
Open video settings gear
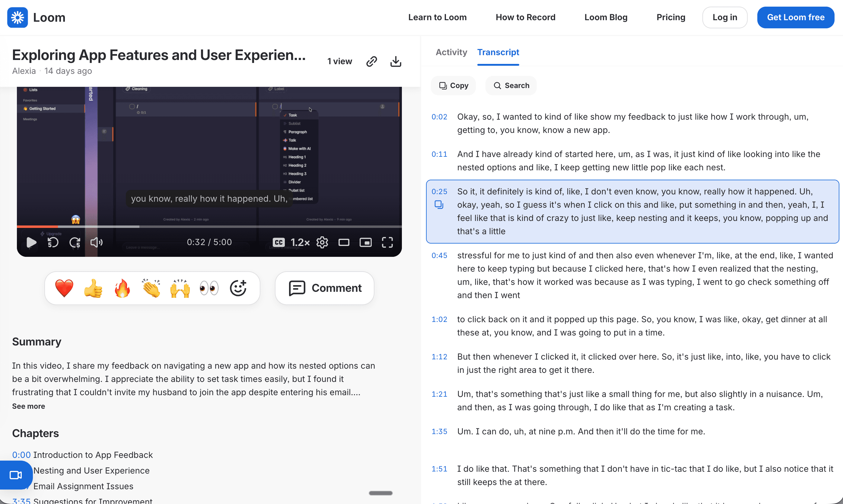tap(322, 242)
